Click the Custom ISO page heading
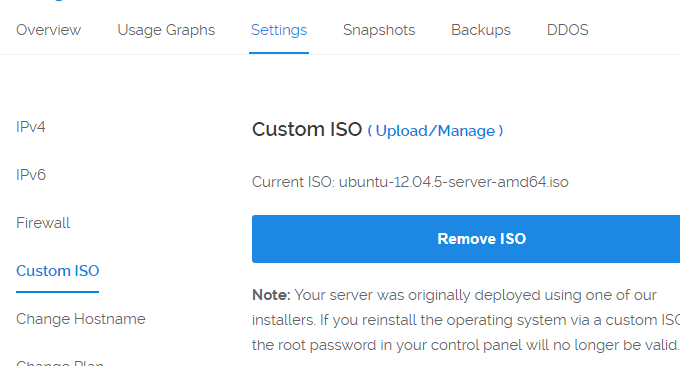680x366 pixels. (307, 129)
